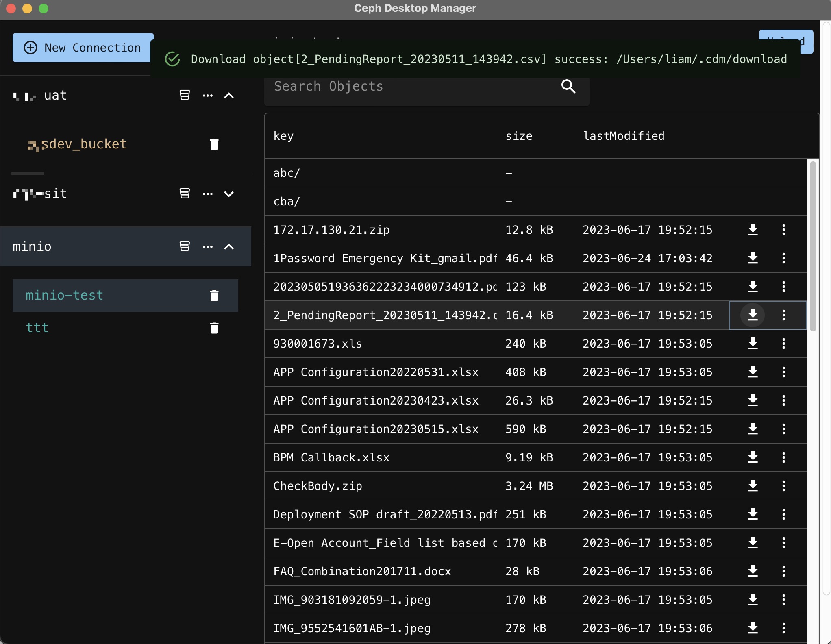
Task: Open more menu for IMG_903181092059-1.jpeg
Action: [x=783, y=600]
